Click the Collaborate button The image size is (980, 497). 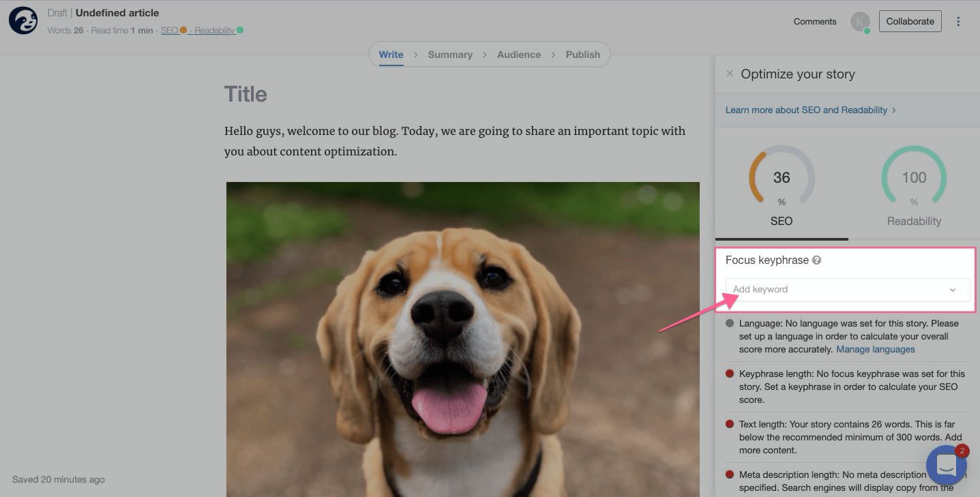[x=910, y=21]
